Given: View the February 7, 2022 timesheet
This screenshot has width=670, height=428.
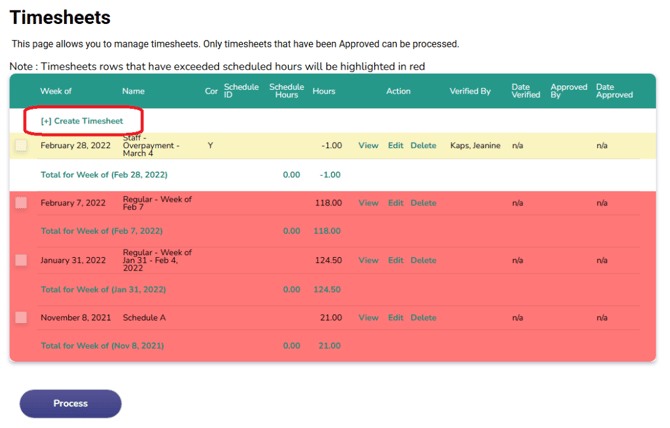Looking at the screenshot, I should click(x=368, y=203).
